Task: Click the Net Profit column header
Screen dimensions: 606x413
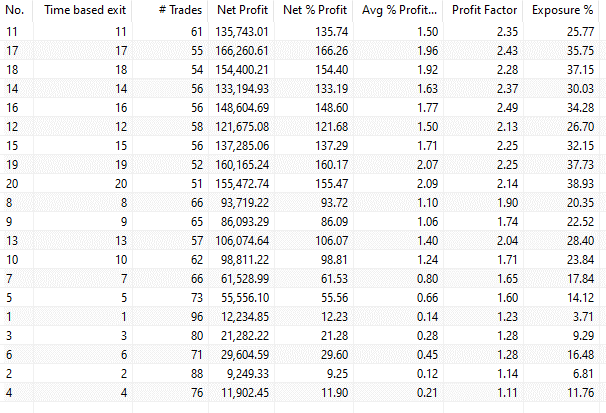Action: [x=244, y=10]
